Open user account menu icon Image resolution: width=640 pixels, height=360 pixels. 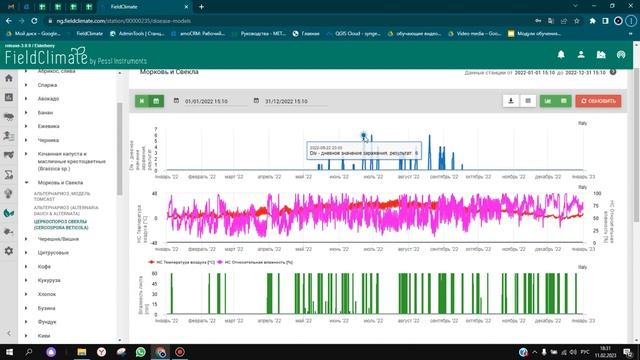click(581, 55)
